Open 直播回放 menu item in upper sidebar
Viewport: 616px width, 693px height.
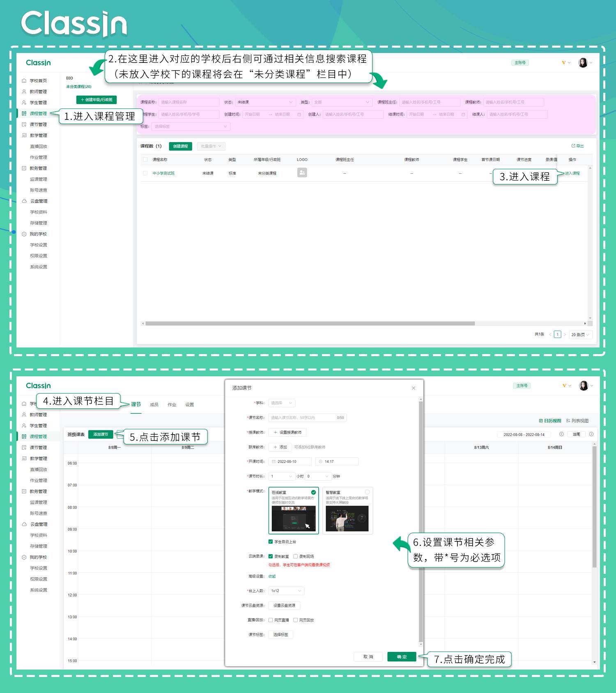coord(39,146)
